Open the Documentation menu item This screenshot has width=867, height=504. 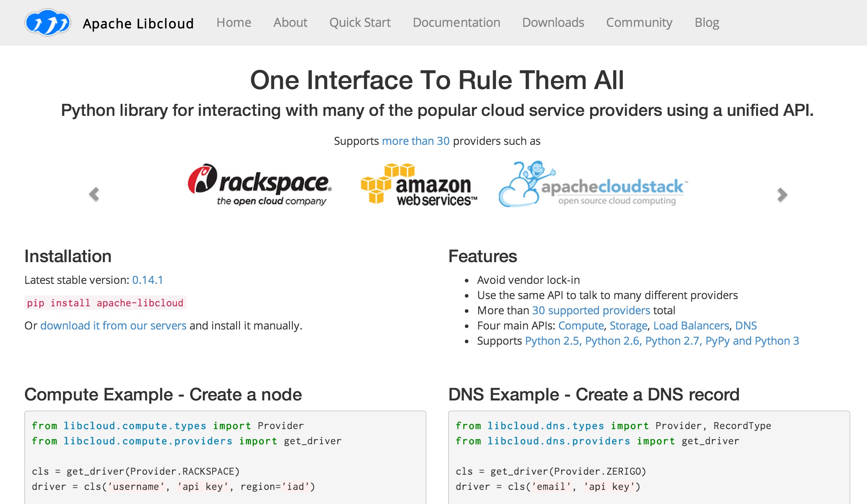456,22
